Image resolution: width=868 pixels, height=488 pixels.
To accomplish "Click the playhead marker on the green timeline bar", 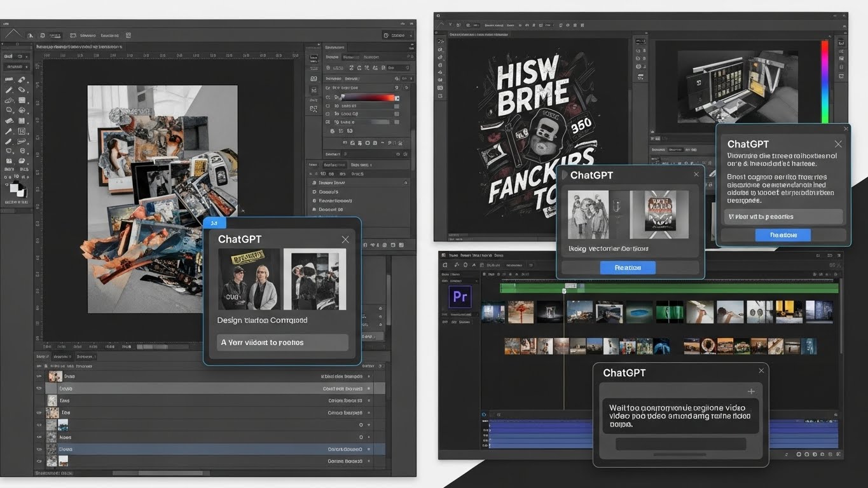I will click(564, 290).
